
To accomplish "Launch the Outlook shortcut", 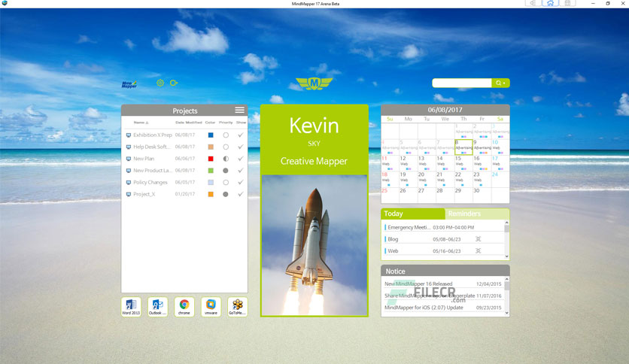I will click(x=158, y=307).
